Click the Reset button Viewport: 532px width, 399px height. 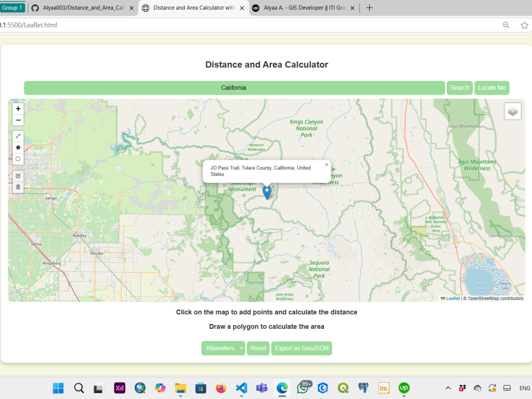tap(258, 348)
